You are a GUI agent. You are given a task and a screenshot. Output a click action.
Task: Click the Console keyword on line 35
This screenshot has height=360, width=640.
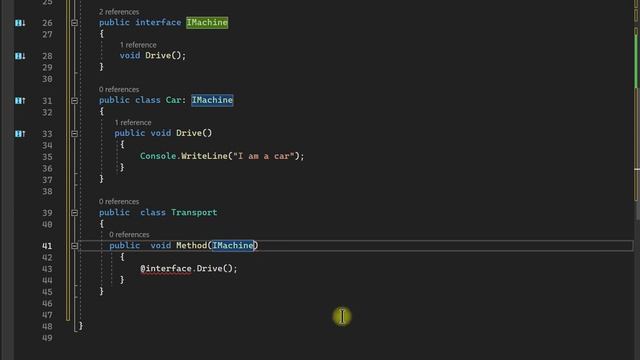pyautogui.click(x=158, y=156)
